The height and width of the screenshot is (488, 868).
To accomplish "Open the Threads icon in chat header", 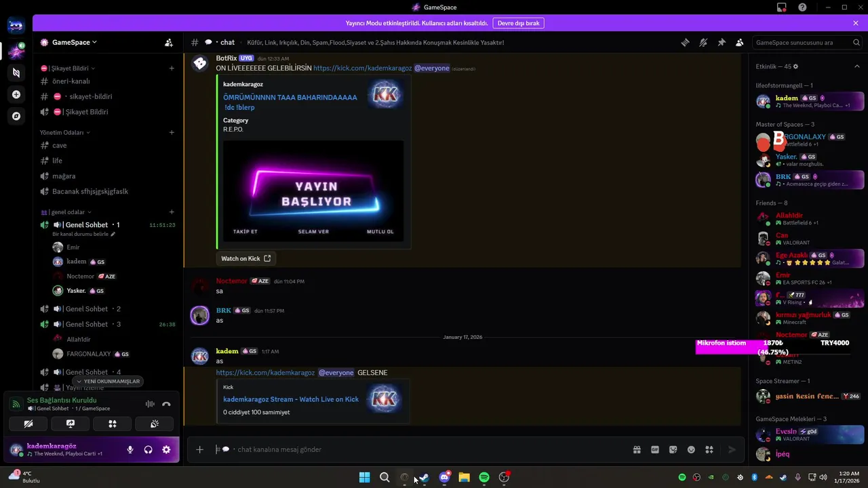I will point(685,42).
